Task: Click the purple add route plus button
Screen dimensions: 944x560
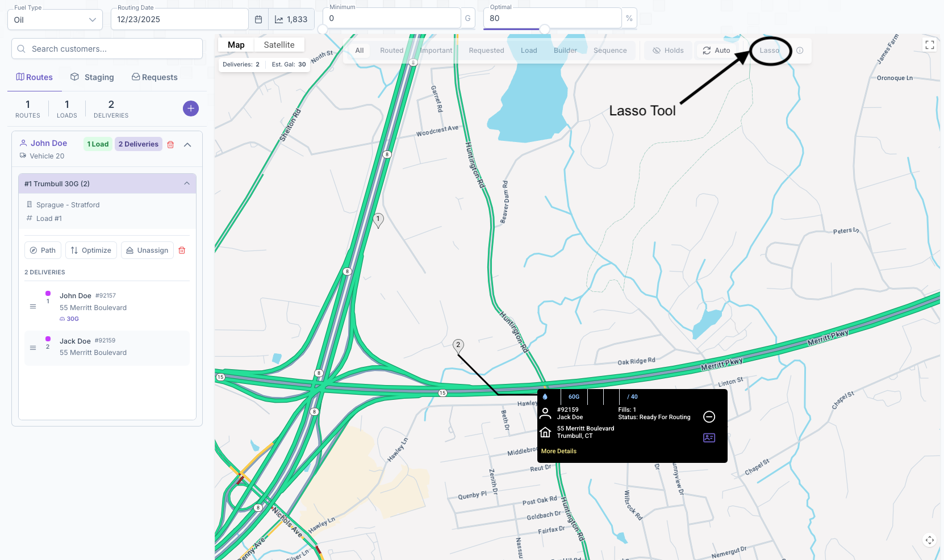Action: 191,108
